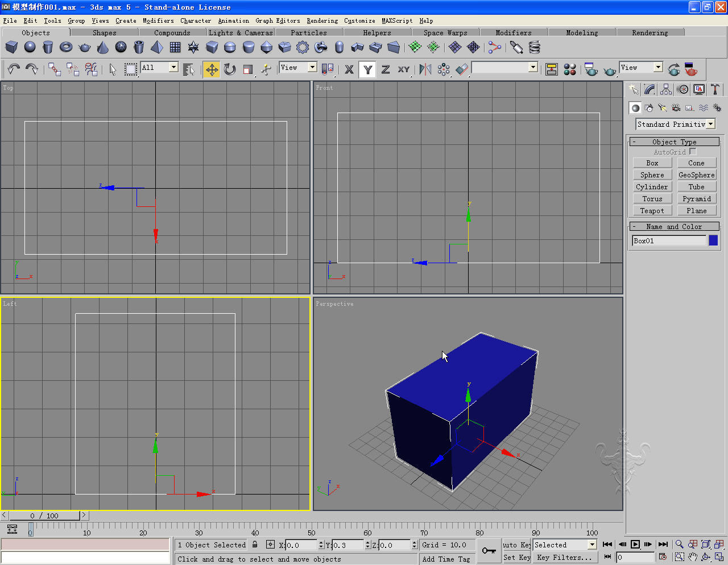Viewport: 728px width, 565px height.
Task: Open the Rendering menu
Action: [322, 20]
